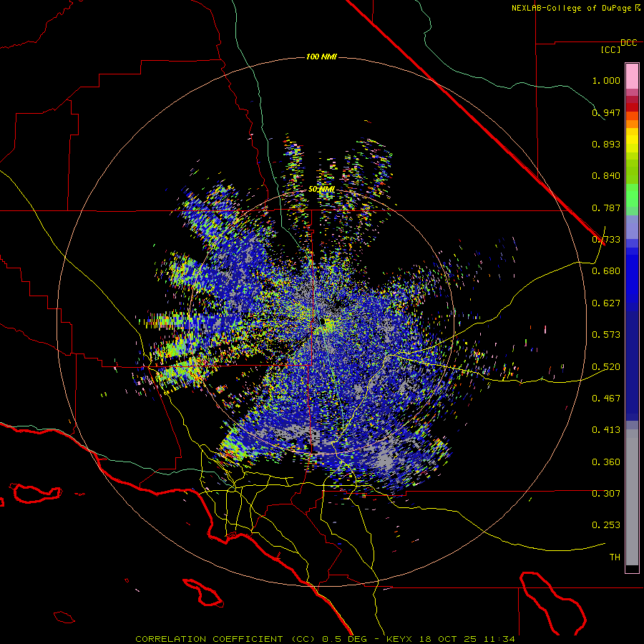
Task: Click the 0.253 color scale value
Action: click(606, 525)
